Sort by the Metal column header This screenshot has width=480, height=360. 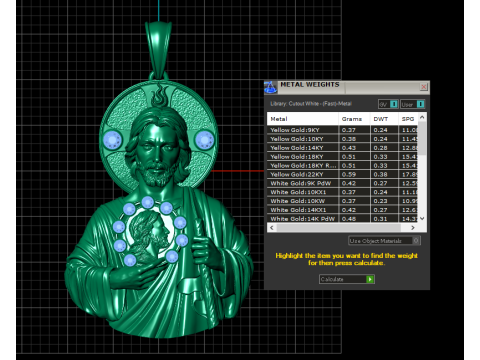[303, 119]
